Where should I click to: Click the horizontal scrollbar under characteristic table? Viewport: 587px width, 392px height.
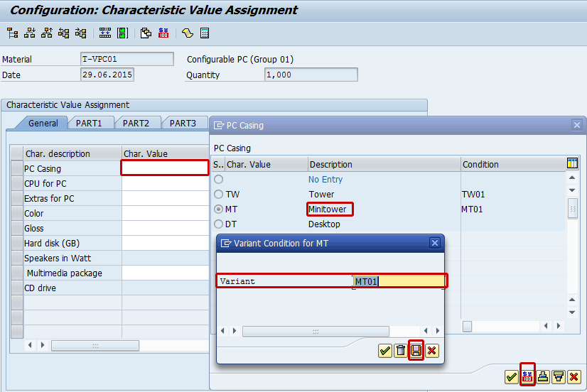tap(95, 345)
